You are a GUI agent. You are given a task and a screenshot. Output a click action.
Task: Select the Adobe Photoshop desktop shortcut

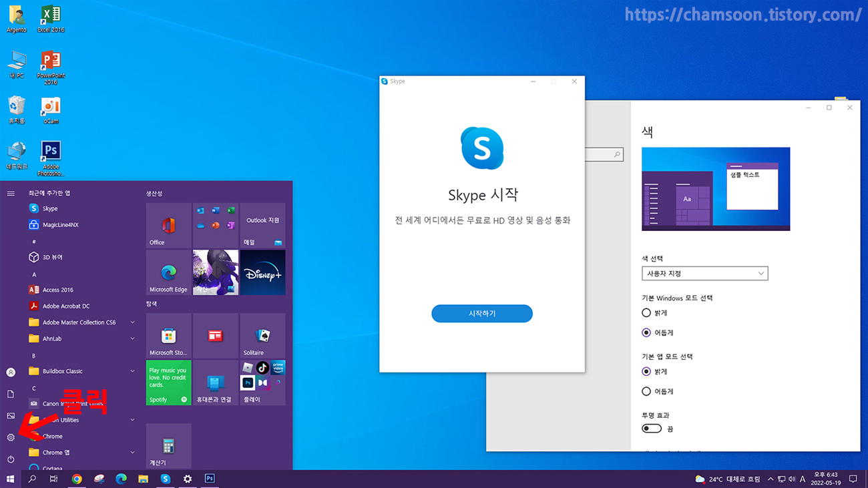(x=51, y=158)
